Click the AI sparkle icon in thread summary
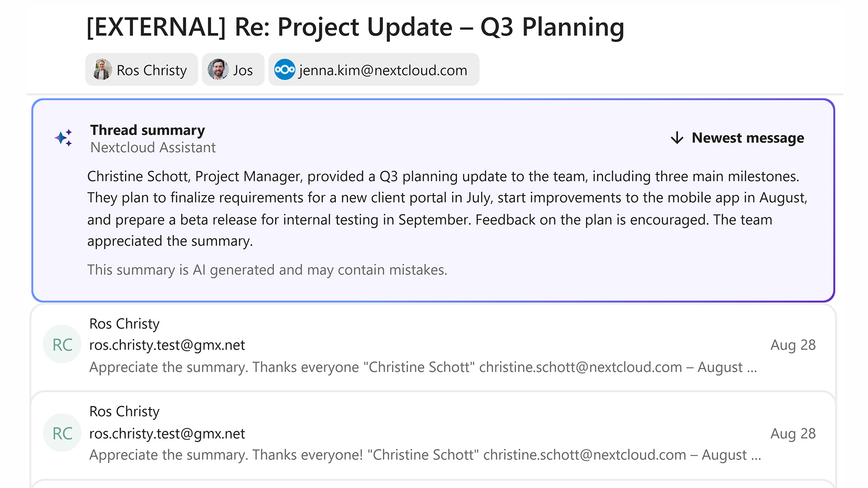This screenshot has width=868, height=488. pyautogui.click(x=64, y=138)
